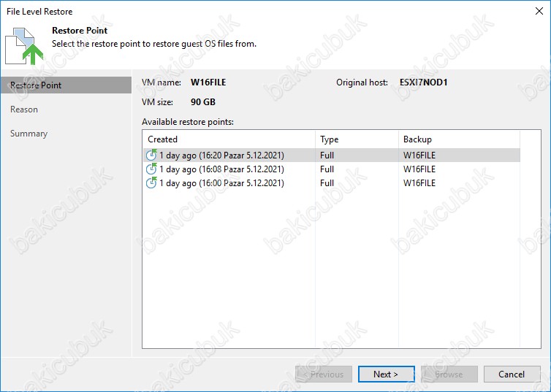Click the Restore Point heading text
Viewport: 551px width, 392px height.
coord(80,31)
